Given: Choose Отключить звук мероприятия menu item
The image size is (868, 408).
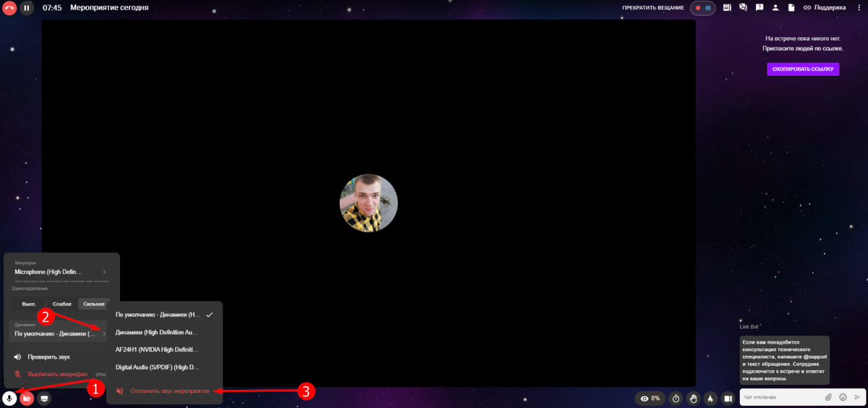Looking at the screenshot, I should pos(170,391).
